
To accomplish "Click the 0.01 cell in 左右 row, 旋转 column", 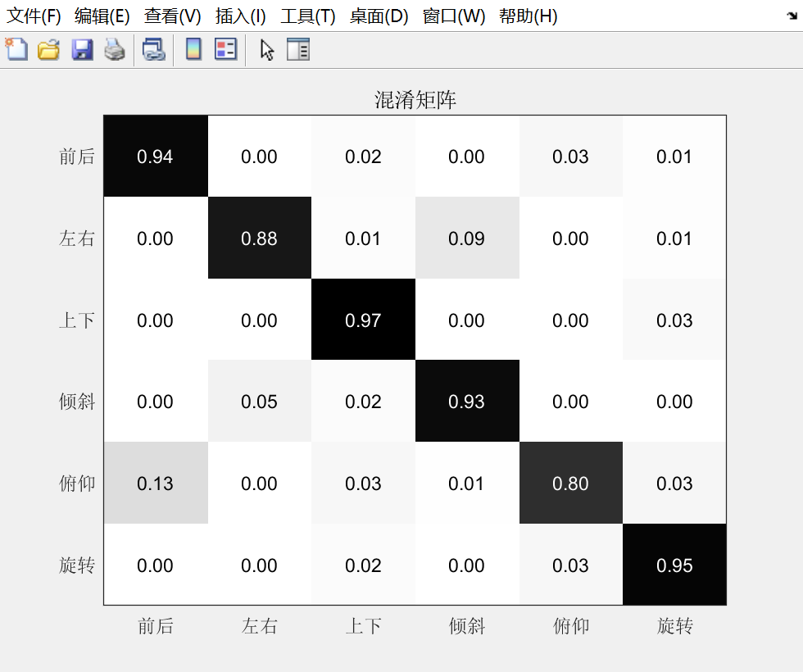I will click(x=674, y=238).
